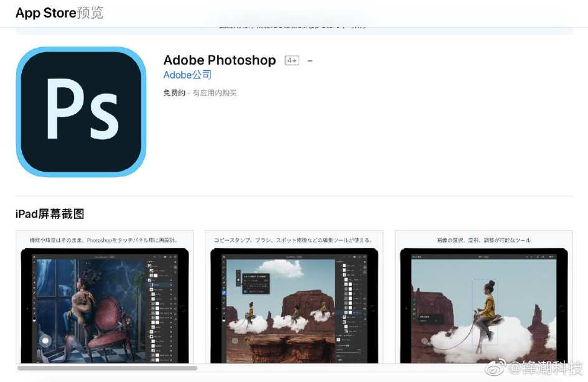Select the Lasso selection tool
The image size is (588, 382).
223,268
